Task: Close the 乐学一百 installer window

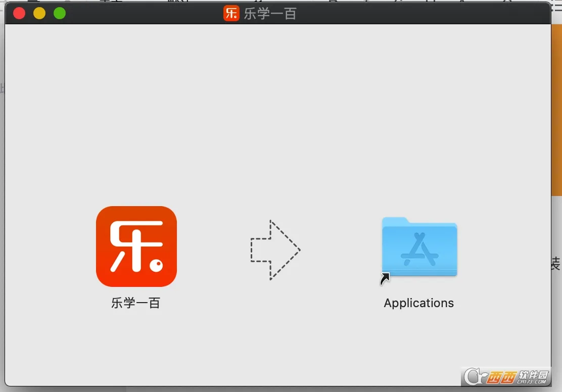Action: (19, 13)
